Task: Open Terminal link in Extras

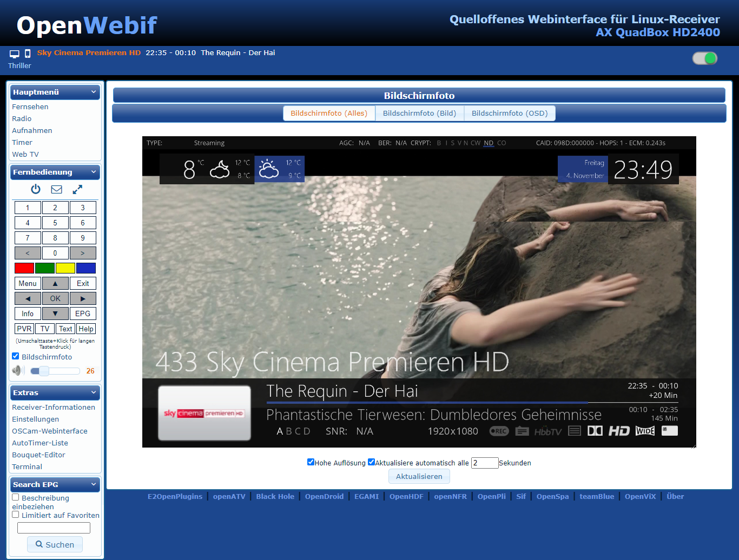Action: pos(27,466)
